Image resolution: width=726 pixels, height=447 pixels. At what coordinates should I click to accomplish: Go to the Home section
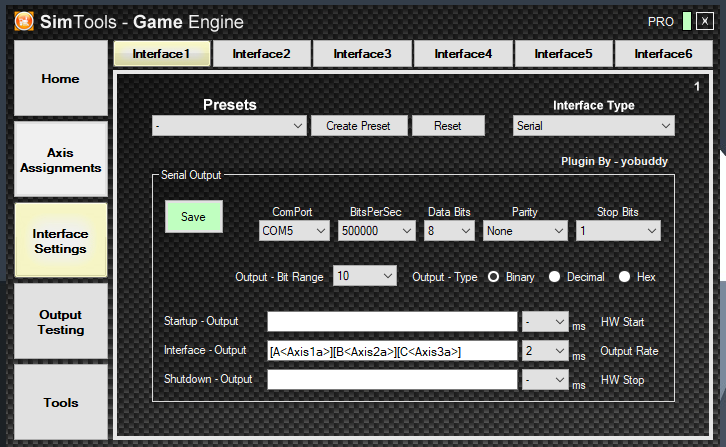[61, 78]
